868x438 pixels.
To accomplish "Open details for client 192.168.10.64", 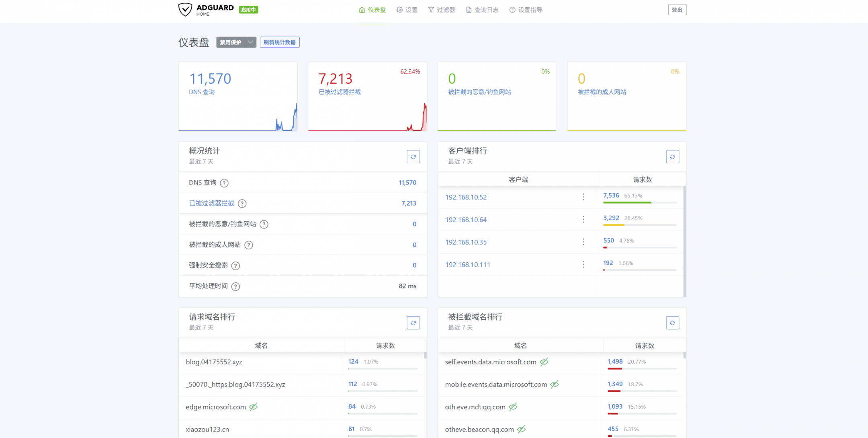I will [x=466, y=220].
